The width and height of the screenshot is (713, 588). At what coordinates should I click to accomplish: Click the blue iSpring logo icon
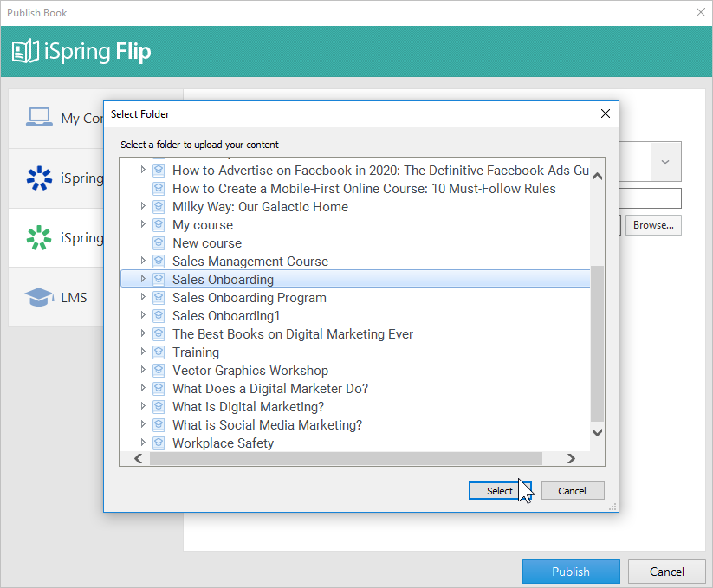[39, 178]
